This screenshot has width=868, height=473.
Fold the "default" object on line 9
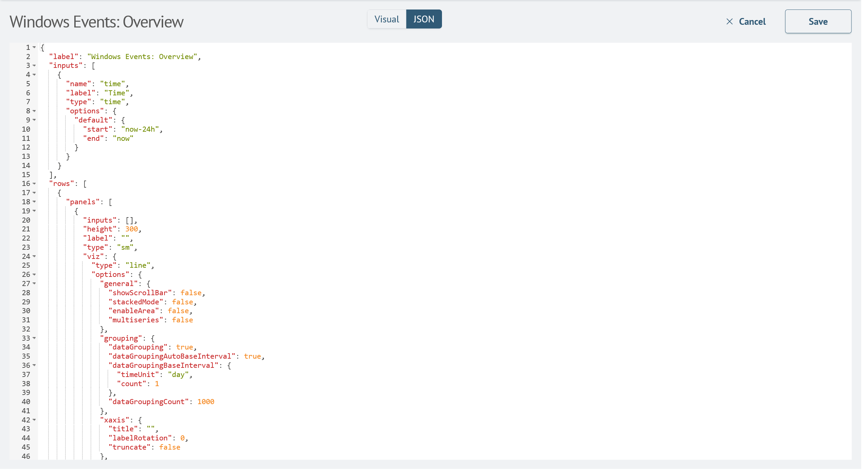coord(34,120)
